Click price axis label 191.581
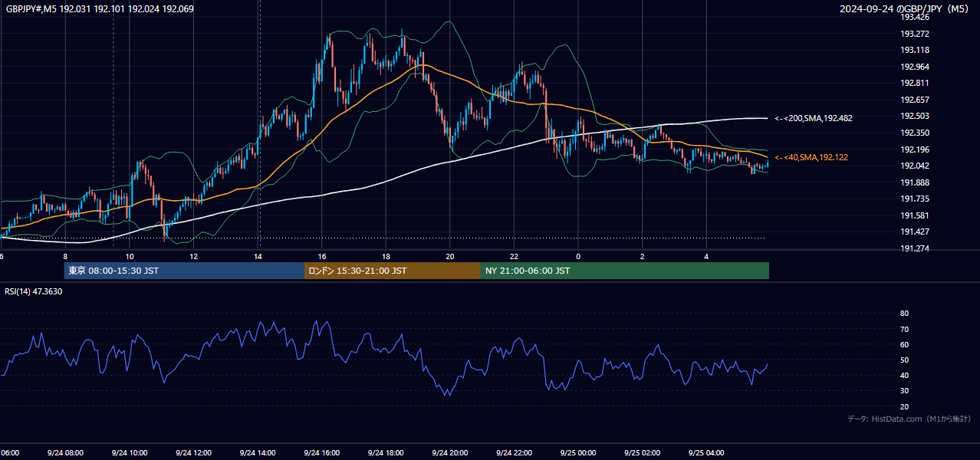980x460 pixels. tap(915, 215)
